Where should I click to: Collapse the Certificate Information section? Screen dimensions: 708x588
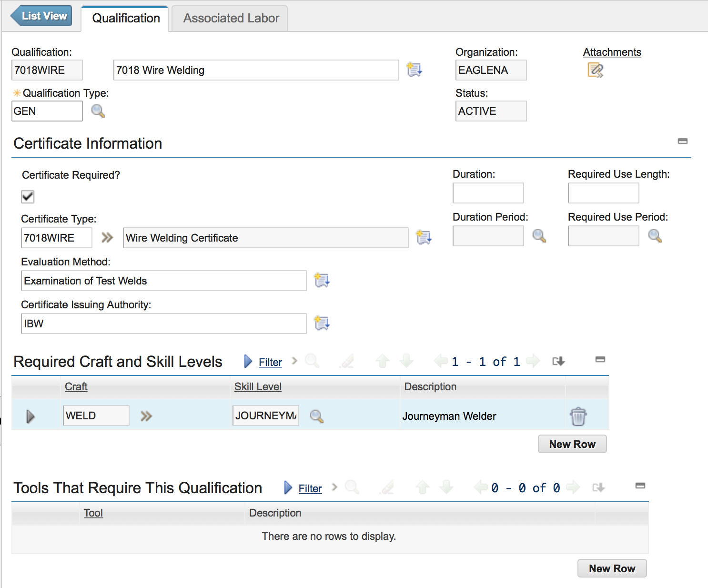pos(682,141)
